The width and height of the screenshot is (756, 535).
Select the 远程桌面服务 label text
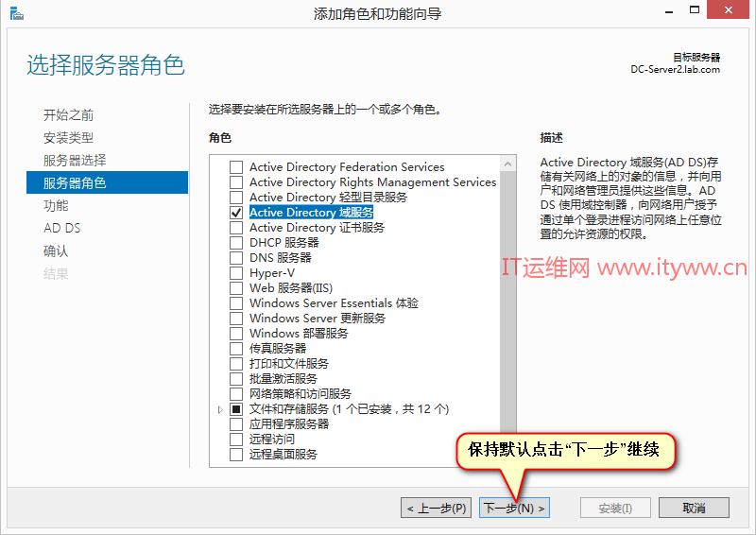coord(283,455)
